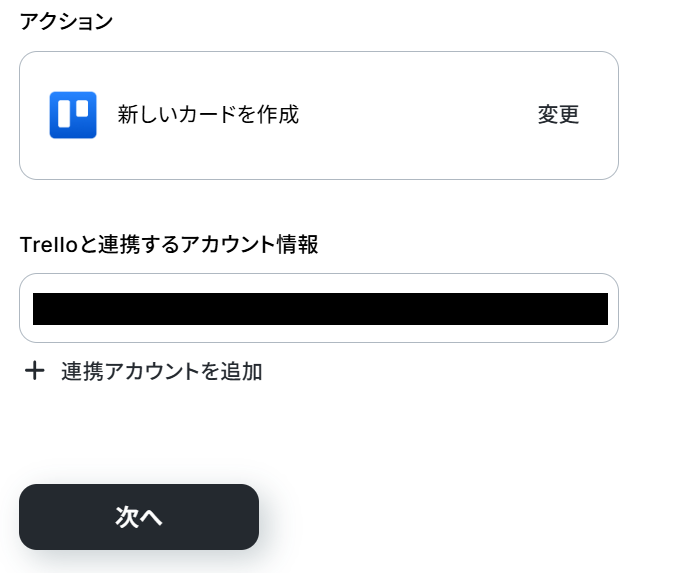
Task: Click the 連携アカウントを追加 link text
Action: click(x=161, y=371)
